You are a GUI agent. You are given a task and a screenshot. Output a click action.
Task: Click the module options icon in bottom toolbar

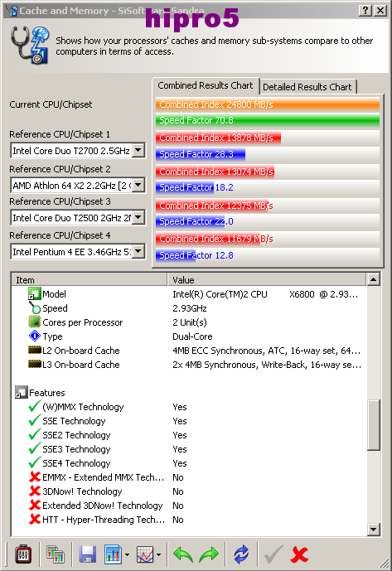tap(22, 554)
